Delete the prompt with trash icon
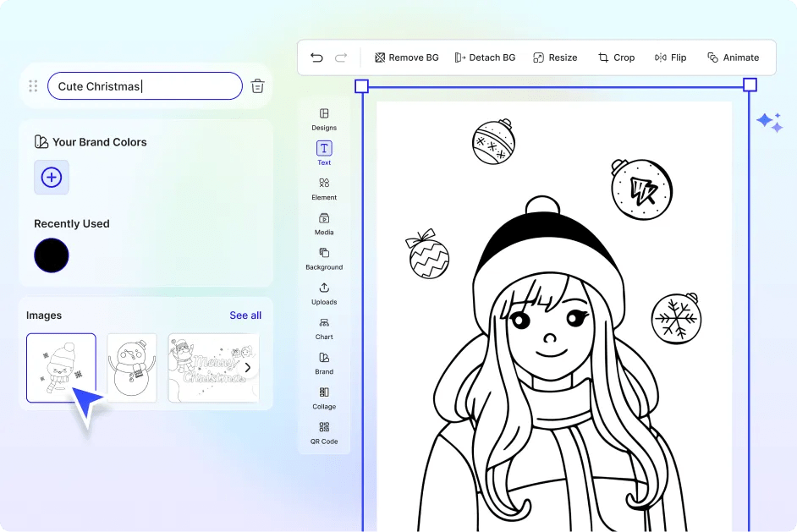Viewport: 797px width, 532px height. (258, 86)
